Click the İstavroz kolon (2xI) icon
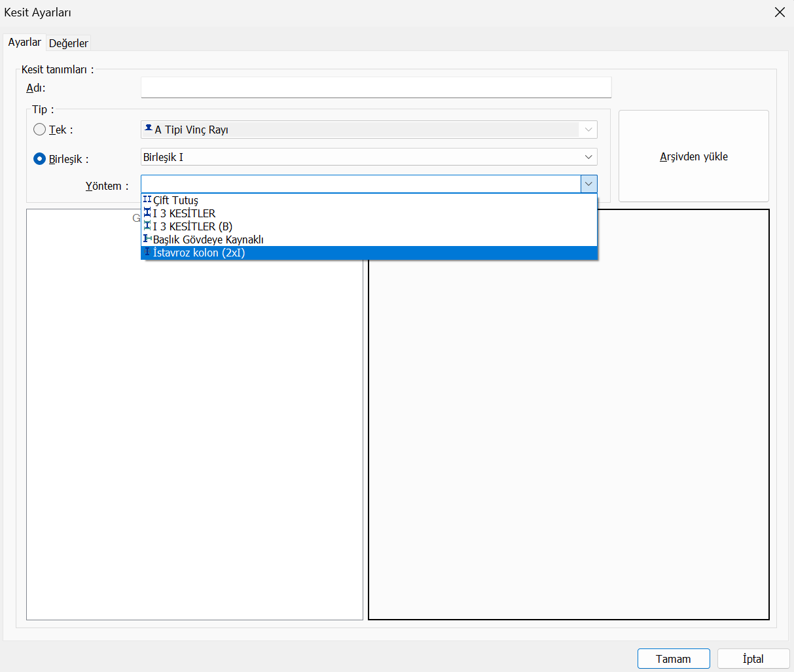794x672 pixels. (x=147, y=253)
